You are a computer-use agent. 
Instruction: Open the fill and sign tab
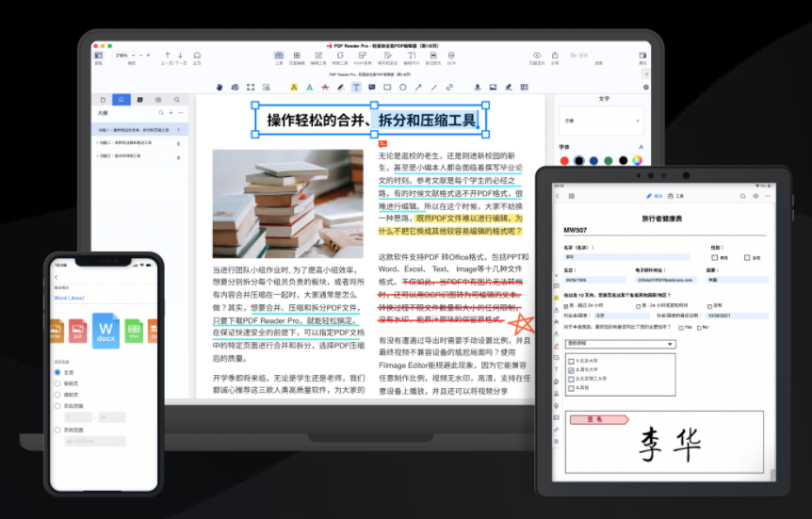point(387,57)
